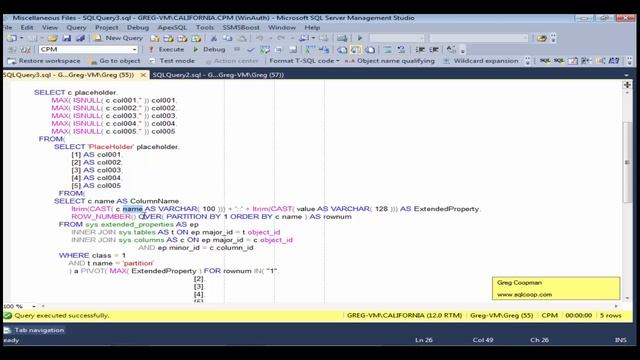Open the Tools menu
Viewport: 640px width, 360px height.
coord(204,27)
